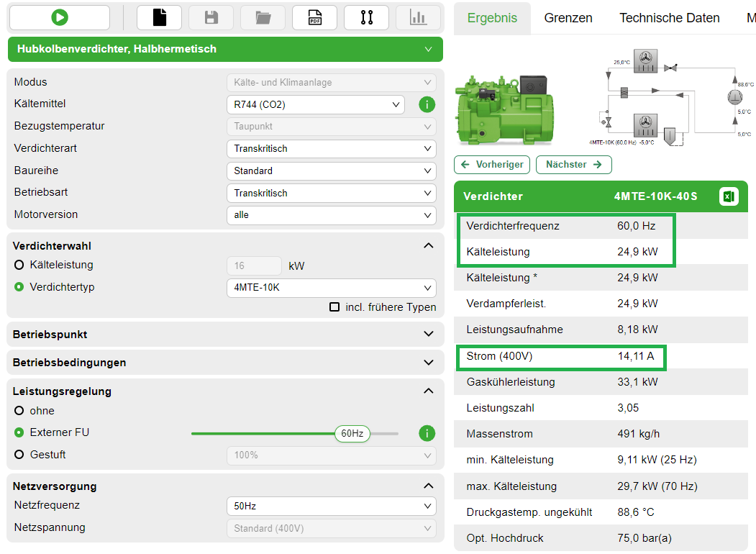Export Verdichter results to Excel
This screenshot has width=756, height=554.
pyautogui.click(x=729, y=196)
